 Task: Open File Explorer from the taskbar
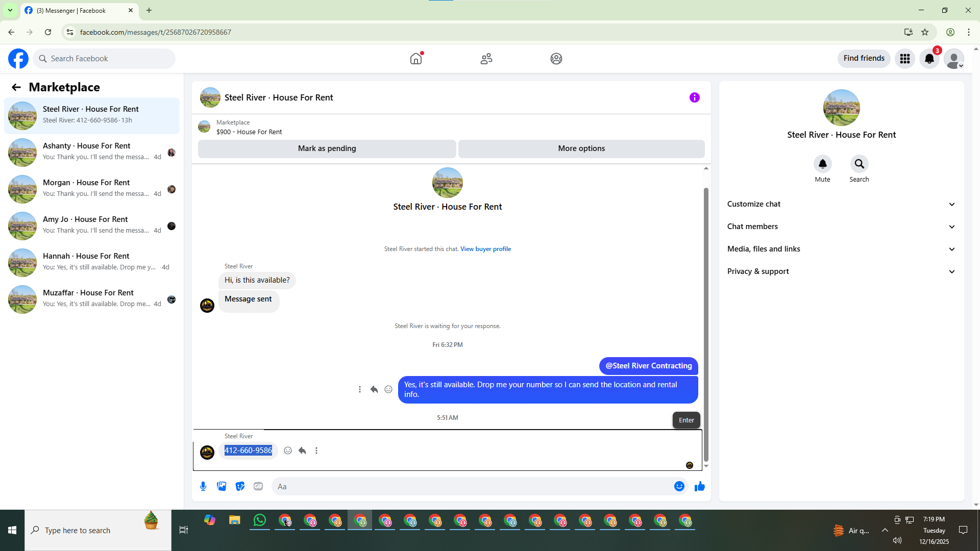point(235,520)
